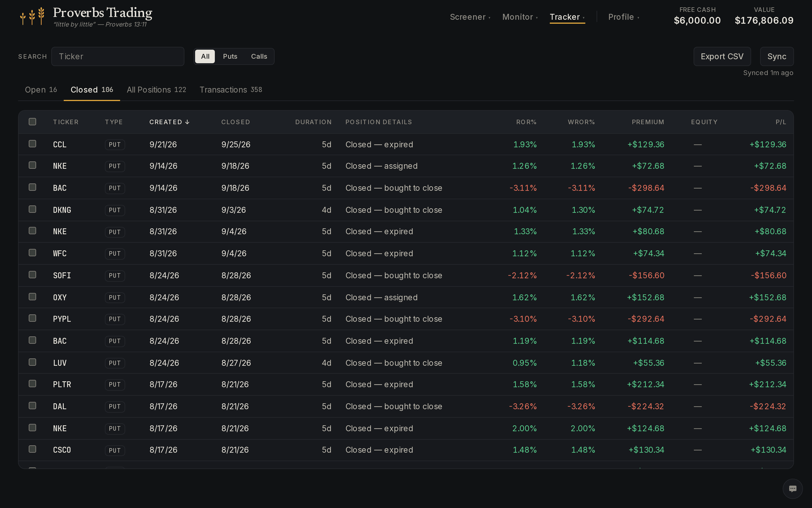The image size is (812, 508).
Task: Click the PYPL ticker cell
Action: click(x=62, y=319)
